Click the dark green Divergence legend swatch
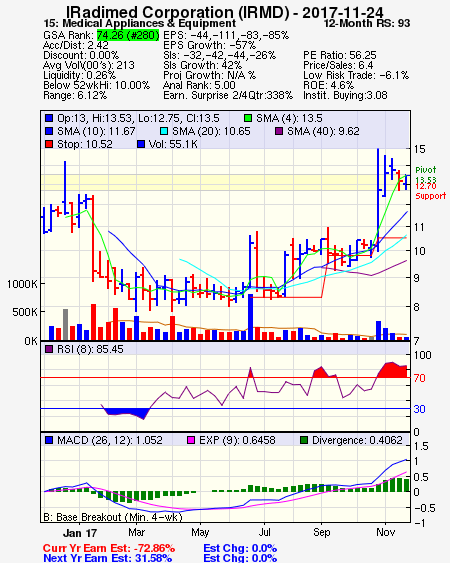The image size is (450, 563). point(304,440)
